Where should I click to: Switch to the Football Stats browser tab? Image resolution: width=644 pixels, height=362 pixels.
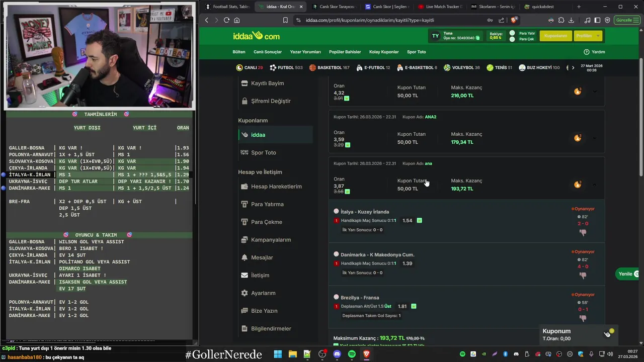click(x=227, y=7)
